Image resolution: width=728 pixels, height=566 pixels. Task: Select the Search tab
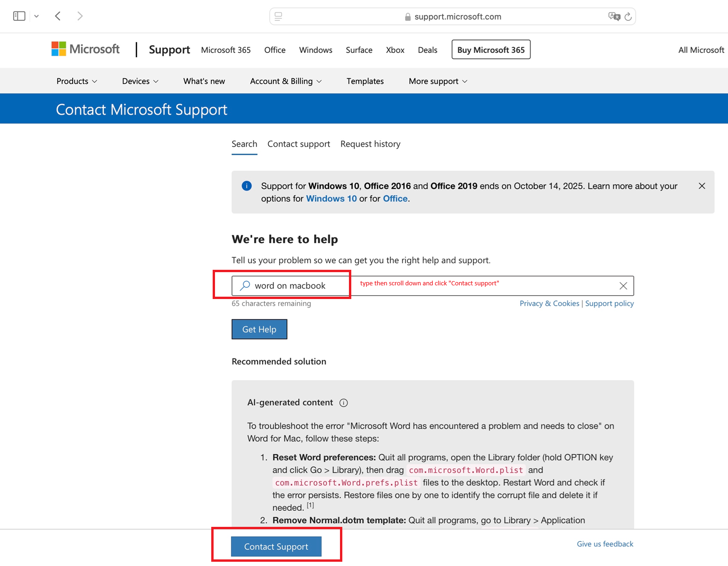tap(244, 144)
